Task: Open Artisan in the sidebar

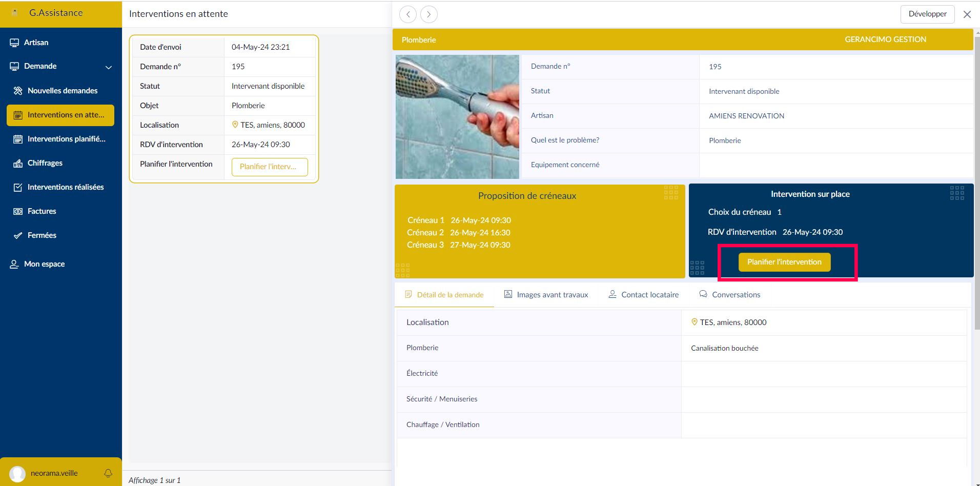Action: click(x=36, y=43)
